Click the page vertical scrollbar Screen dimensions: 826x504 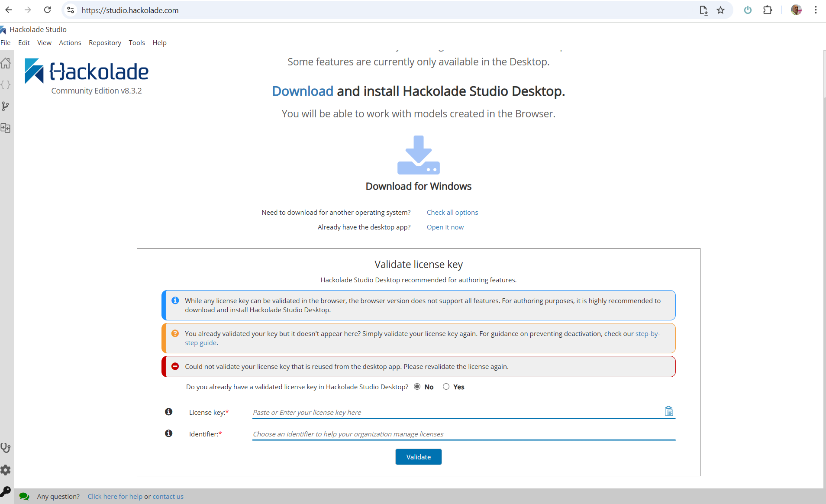824,268
